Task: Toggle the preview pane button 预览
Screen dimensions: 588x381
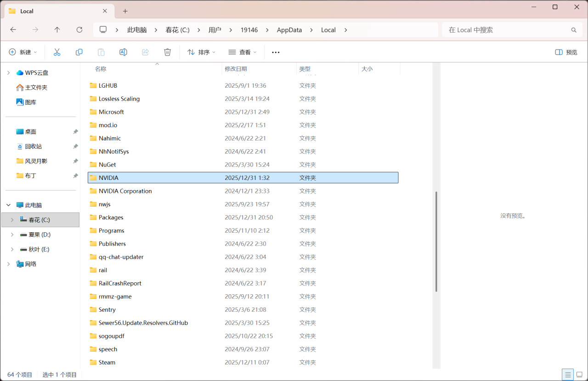Action: click(x=566, y=52)
